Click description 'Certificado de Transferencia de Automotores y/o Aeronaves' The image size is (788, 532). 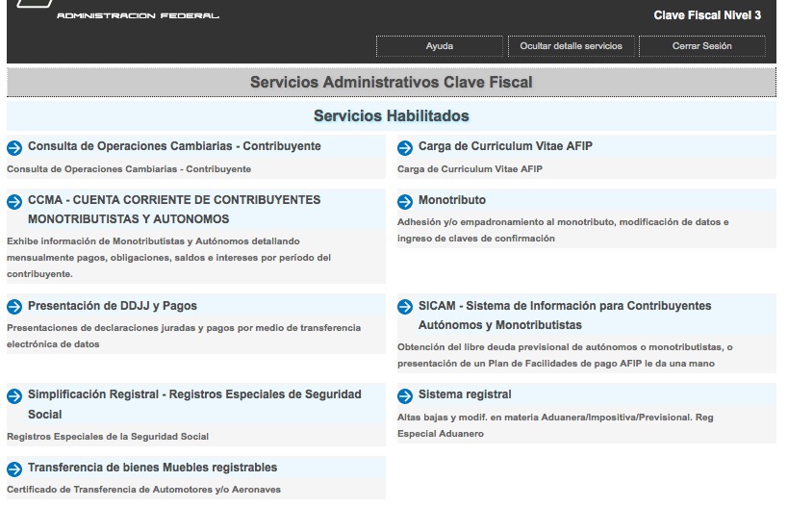coord(143,490)
